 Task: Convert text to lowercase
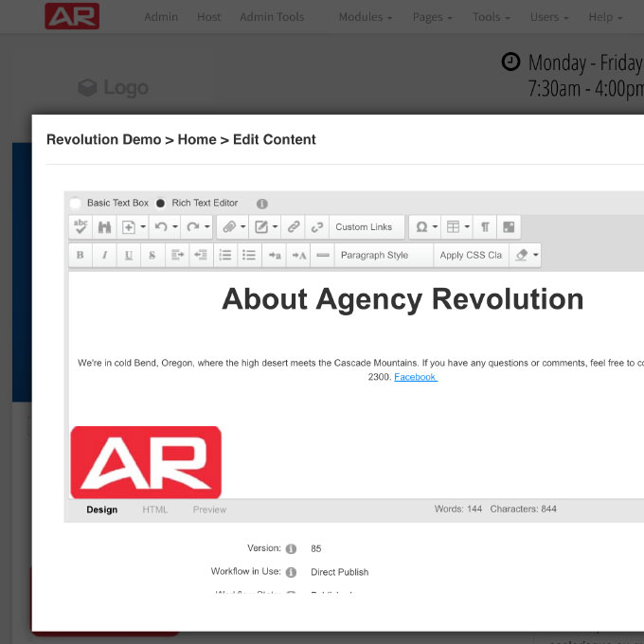tap(275, 255)
